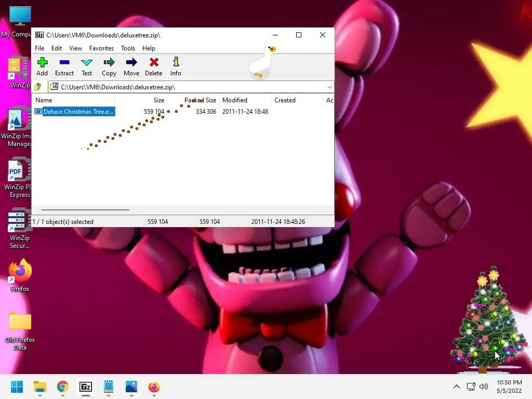Click the Copy toolbar icon
The width and height of the screenshot is (532, 399).
click(109, 66)
